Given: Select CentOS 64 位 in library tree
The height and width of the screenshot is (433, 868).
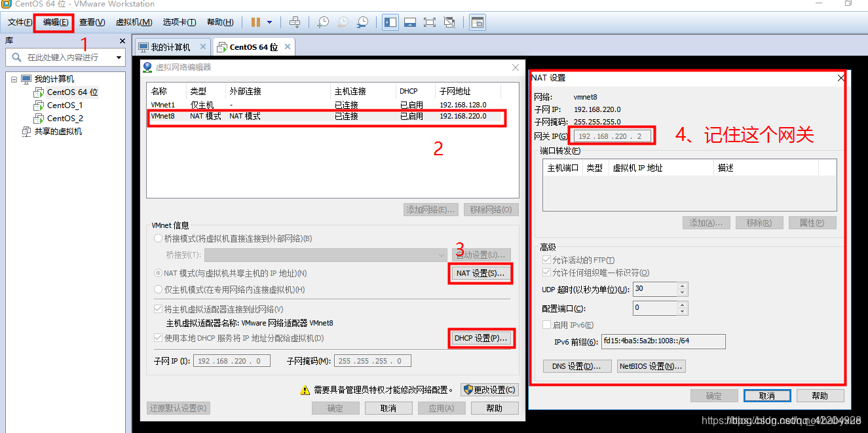Looking at the screenshot, I should [72, 92].
